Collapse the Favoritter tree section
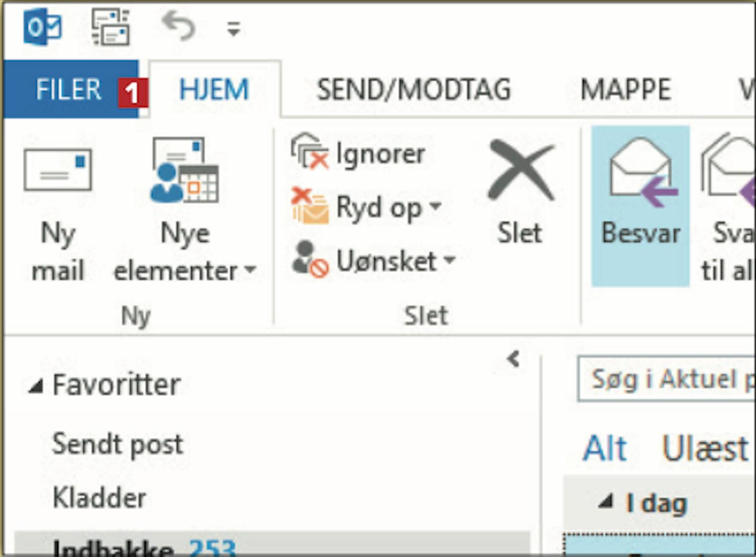This screenshot has height=557, width=756. [x=36, y=386]
